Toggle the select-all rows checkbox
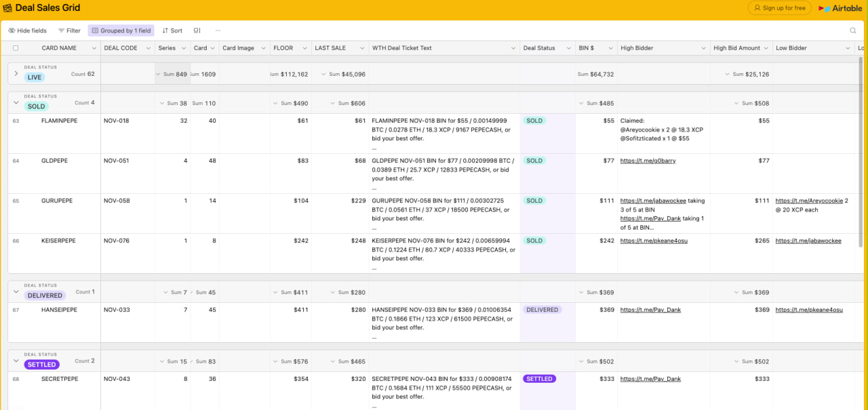This screenshot has width=868, height=410. (x=16, y=48)
